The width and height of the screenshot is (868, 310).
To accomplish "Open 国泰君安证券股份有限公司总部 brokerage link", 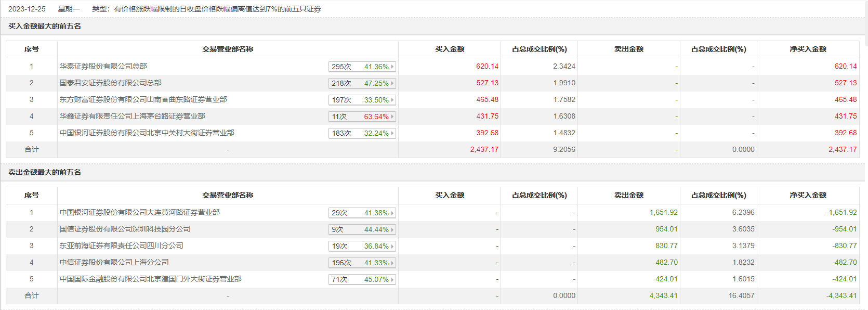I will point(111,83).
